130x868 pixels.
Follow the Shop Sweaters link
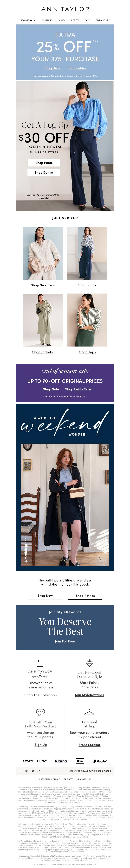click(x=43, y=285)
